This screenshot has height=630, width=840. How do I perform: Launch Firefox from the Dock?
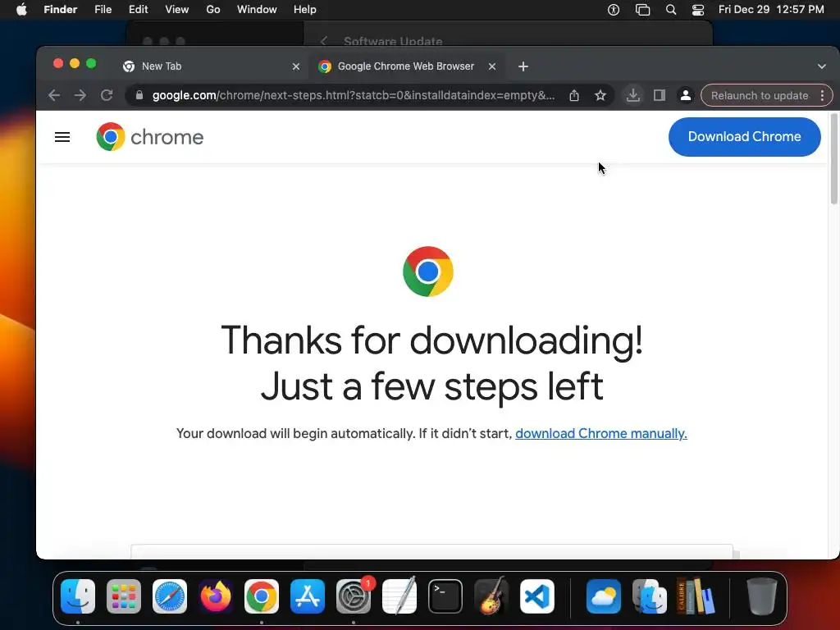click(x=216, y=596)
